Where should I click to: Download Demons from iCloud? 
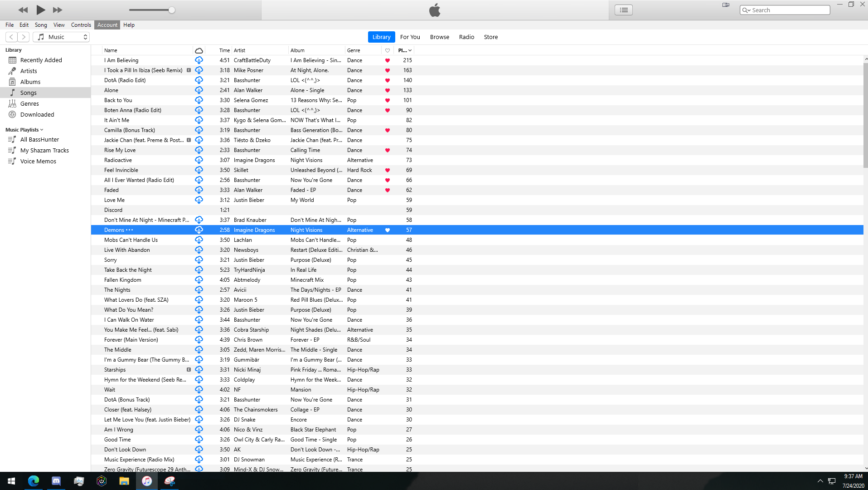199,230
